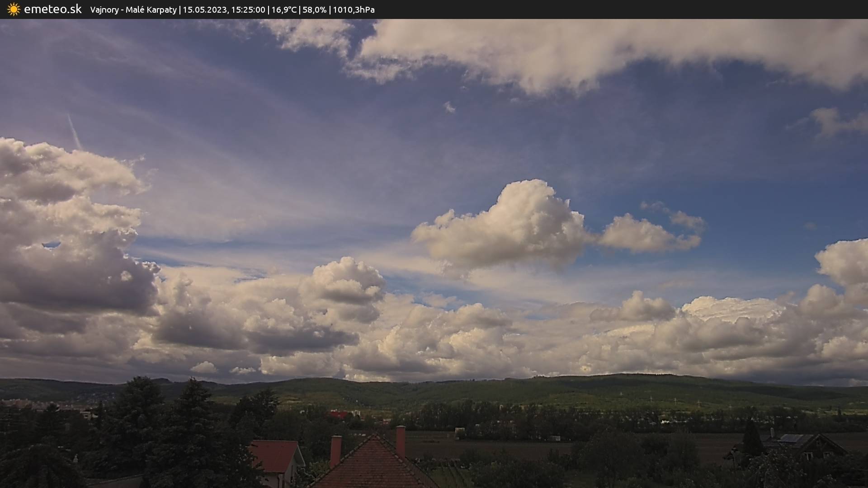
Task: Click the 16,9°C temperature reading
Action: [x=284, y=9]
